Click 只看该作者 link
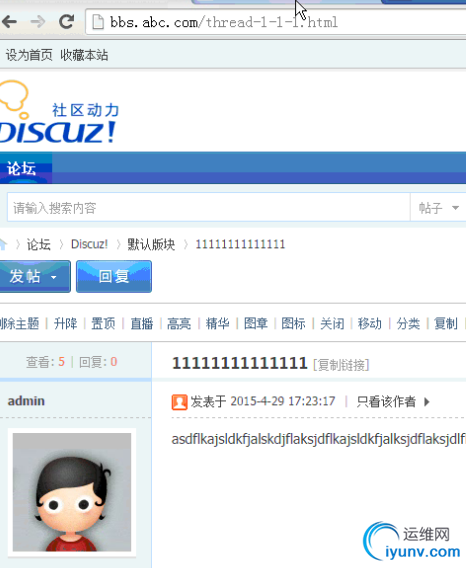 (x=386, y=401)
